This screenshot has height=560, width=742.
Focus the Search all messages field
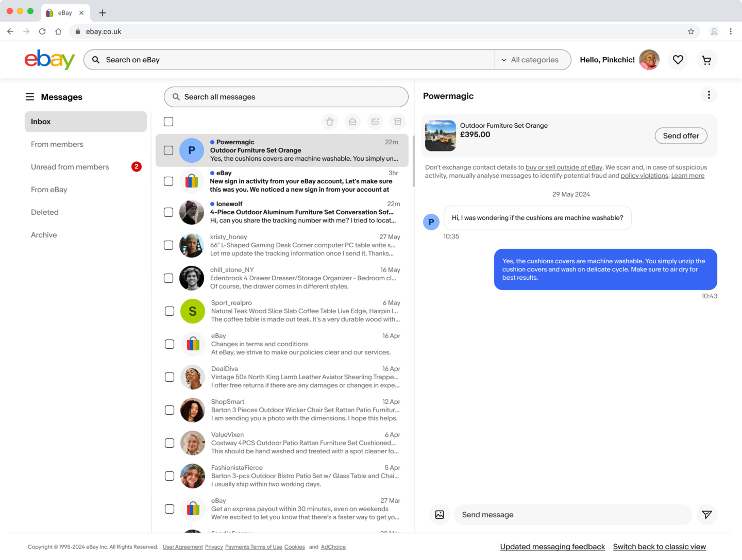(286, 97)
